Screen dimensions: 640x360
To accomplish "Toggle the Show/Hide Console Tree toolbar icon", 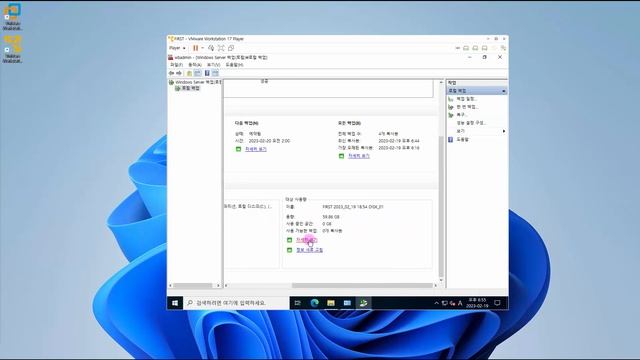I will (x=198, y=73).
